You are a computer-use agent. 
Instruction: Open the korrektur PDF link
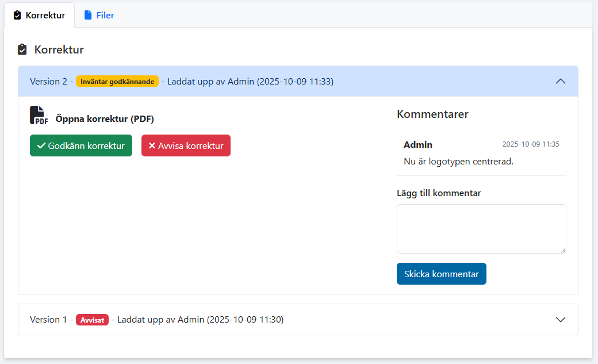click(105, 119)
